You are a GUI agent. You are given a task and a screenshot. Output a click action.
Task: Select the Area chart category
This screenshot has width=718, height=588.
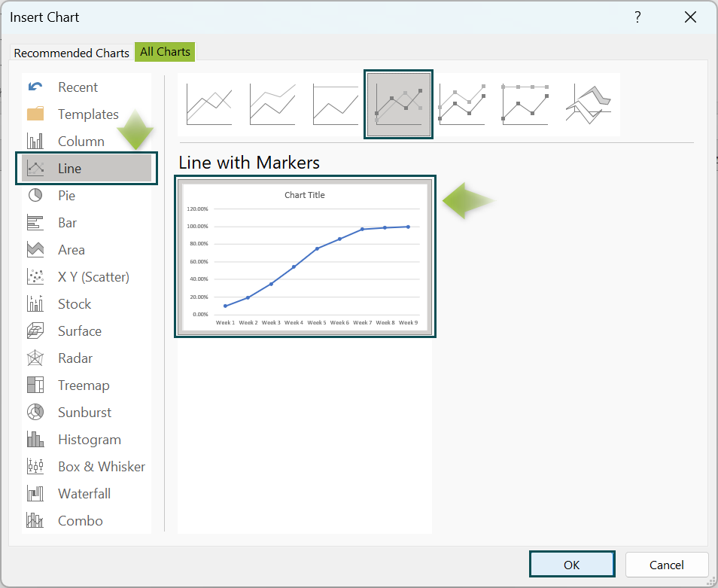(87, 249)
